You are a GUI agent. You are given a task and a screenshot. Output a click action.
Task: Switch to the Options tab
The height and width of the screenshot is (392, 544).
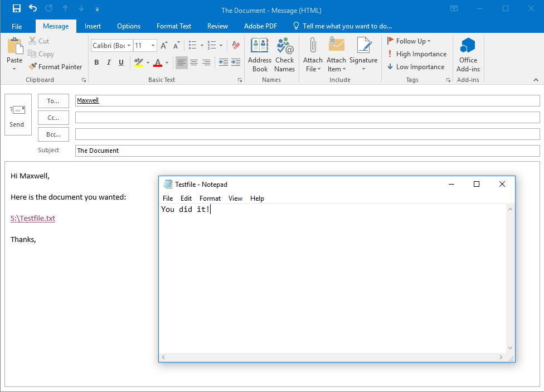click(129, 26)
